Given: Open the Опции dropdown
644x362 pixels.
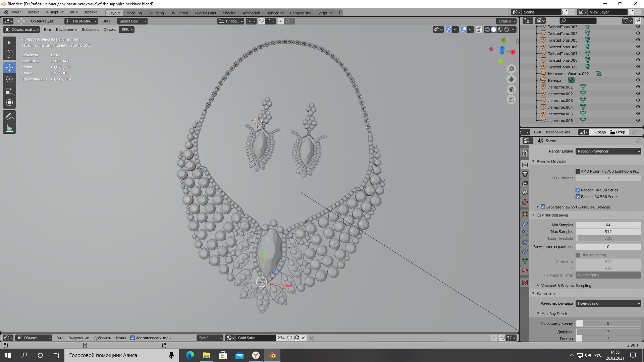Looking at the screenshot, I should 506,21.
